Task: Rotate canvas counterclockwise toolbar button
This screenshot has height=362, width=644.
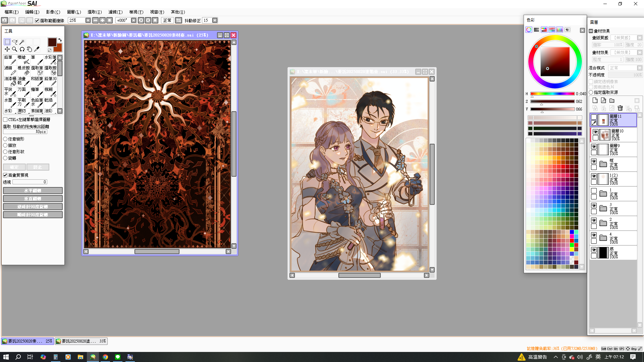Action: point(141,20)
